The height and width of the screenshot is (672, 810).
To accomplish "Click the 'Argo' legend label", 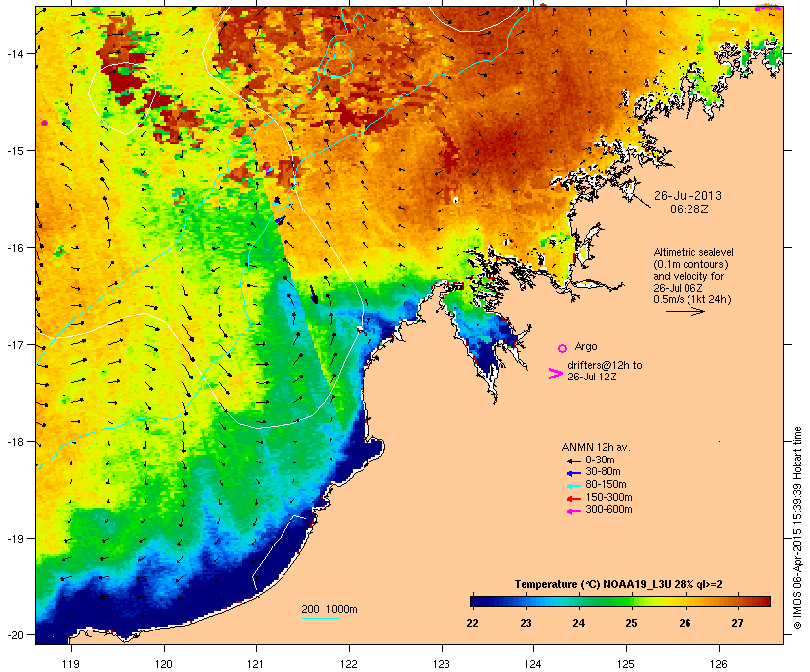I will (586, 346).
